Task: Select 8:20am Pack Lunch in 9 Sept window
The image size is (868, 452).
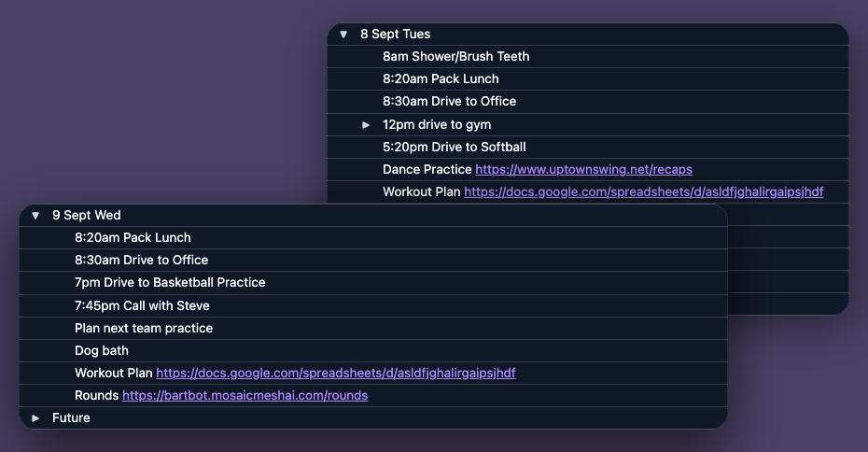Action: [373, 237]
